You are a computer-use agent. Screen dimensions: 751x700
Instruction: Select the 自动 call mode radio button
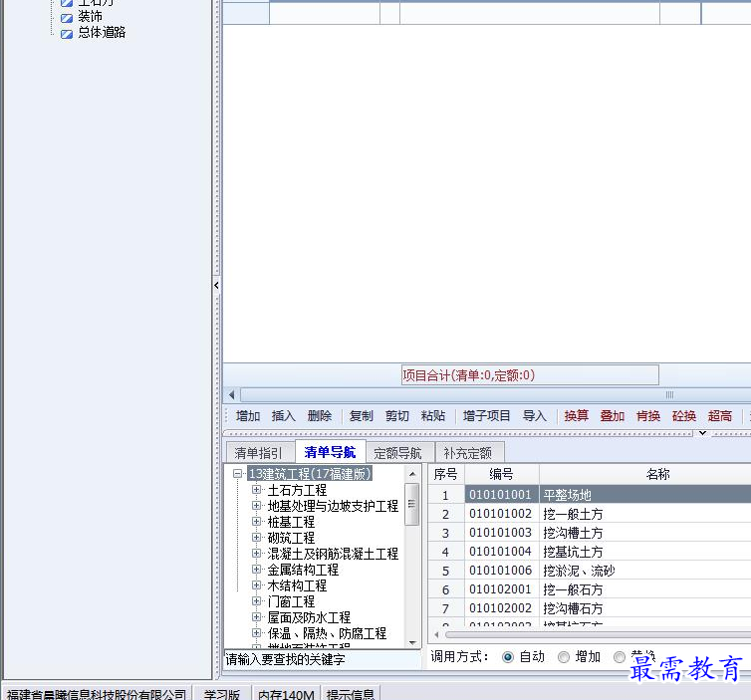[508, 657]
